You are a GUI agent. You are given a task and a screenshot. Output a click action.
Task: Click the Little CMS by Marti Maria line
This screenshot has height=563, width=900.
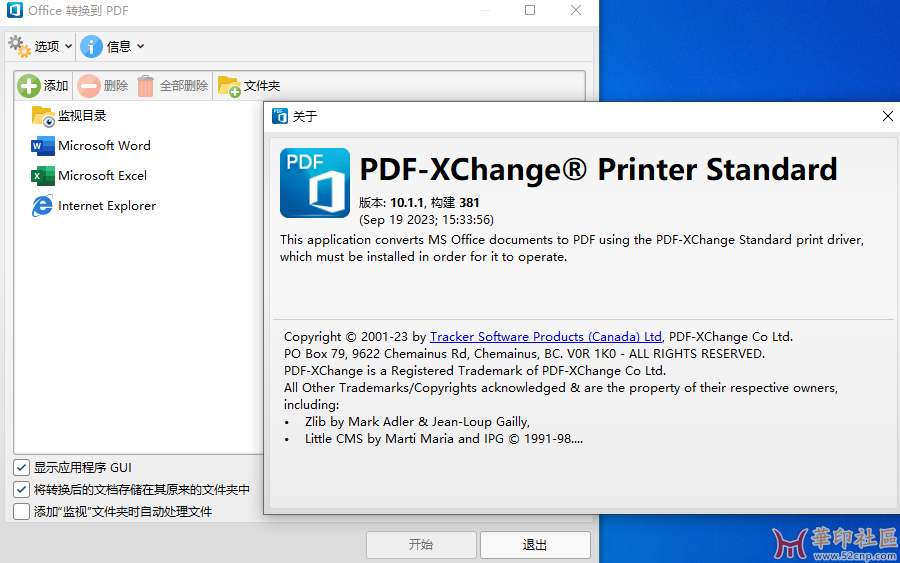pos(444,439)
